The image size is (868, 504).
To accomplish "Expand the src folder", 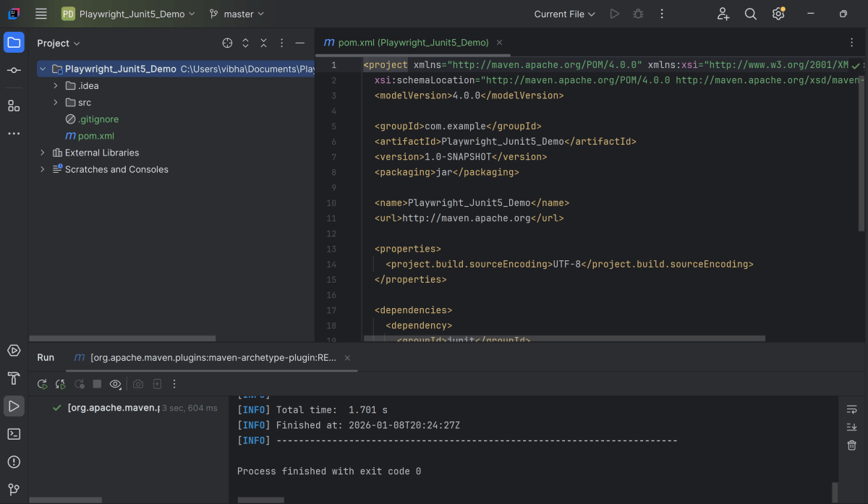I will (56, 103).
